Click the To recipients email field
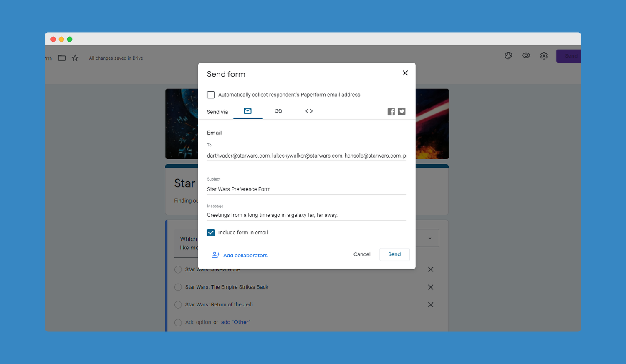This screenshot has width=626, height=364. [x=306, y=156]
